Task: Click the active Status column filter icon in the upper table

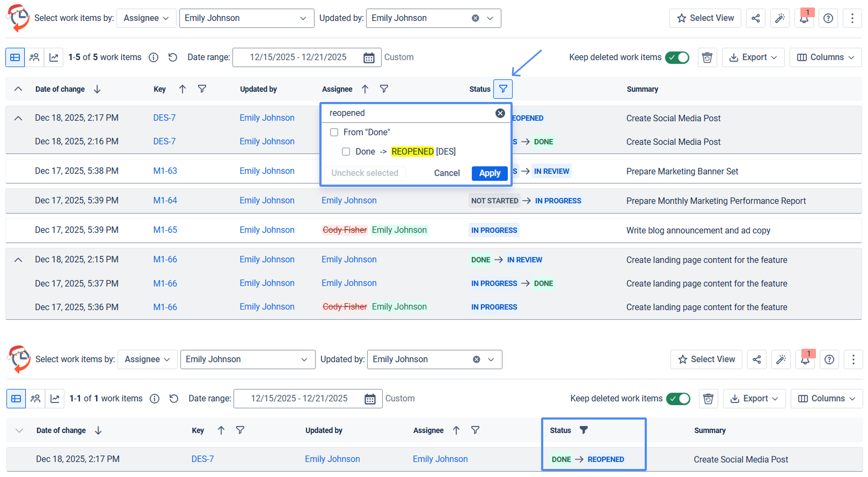Action: [x=503, y=89]
